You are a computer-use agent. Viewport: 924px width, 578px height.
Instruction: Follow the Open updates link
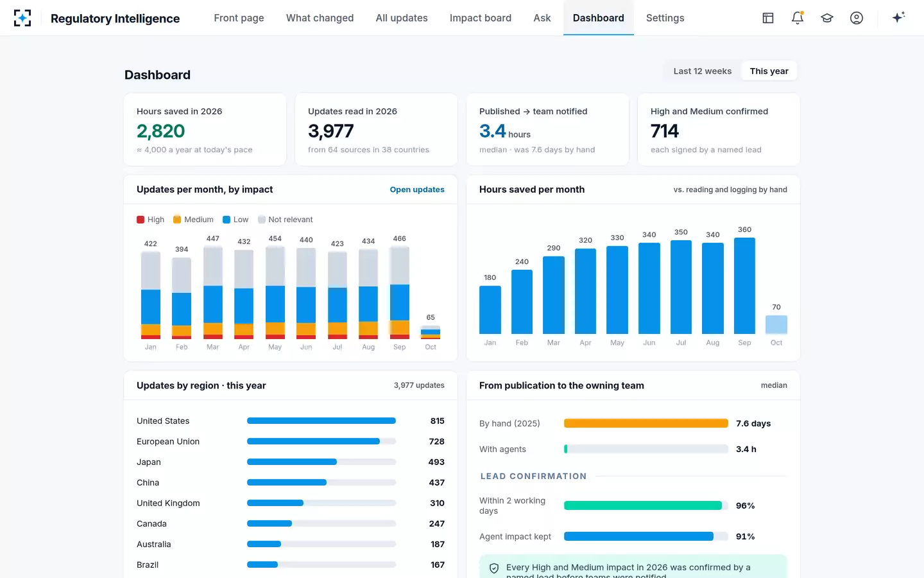417,189
